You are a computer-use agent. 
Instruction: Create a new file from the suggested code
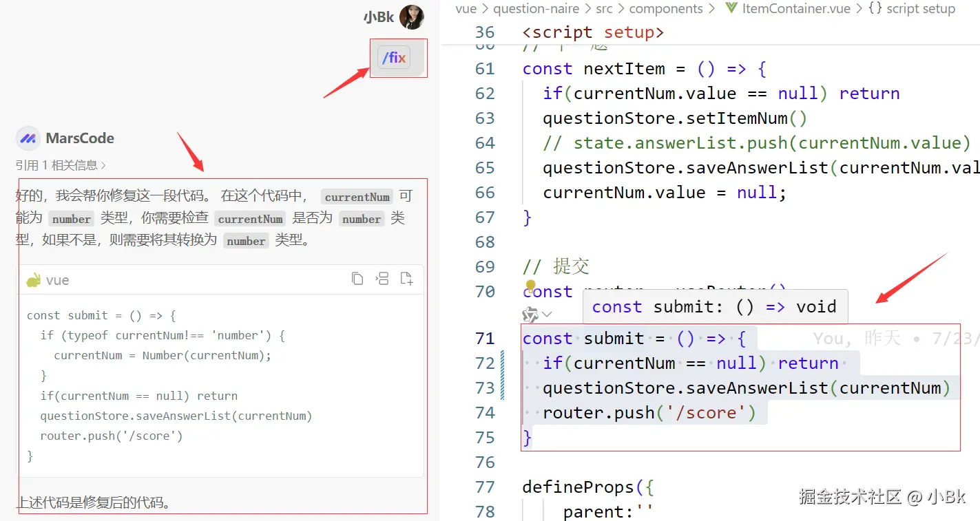click(x=407, y=279)
